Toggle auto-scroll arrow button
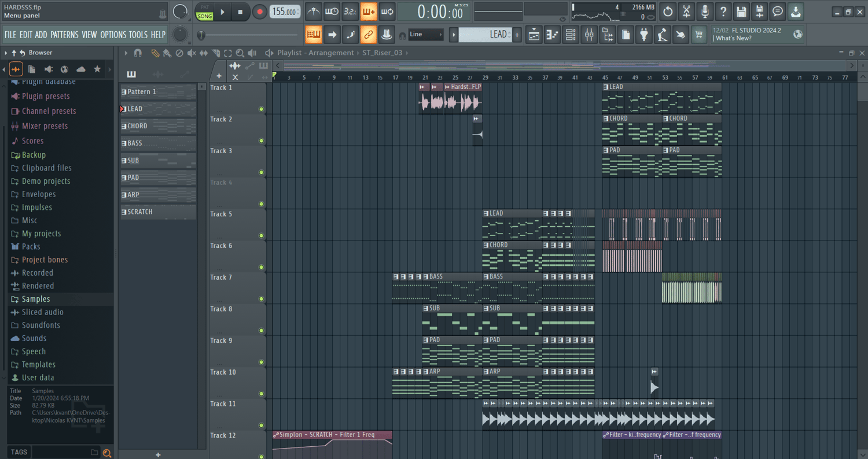The width and height of the screenshot is (868, 459). pos(332,35)
